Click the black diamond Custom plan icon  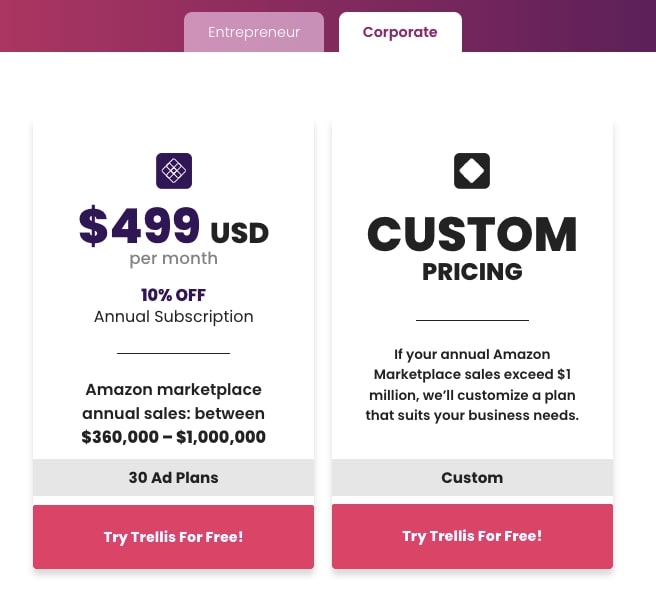[472, 171]
